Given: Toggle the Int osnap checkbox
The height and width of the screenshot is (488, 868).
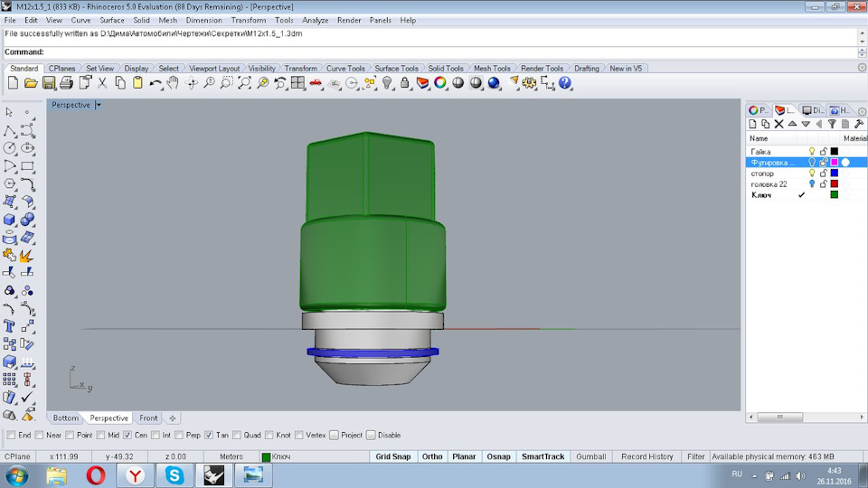Looking at the screenshot, I should point(156,436).
